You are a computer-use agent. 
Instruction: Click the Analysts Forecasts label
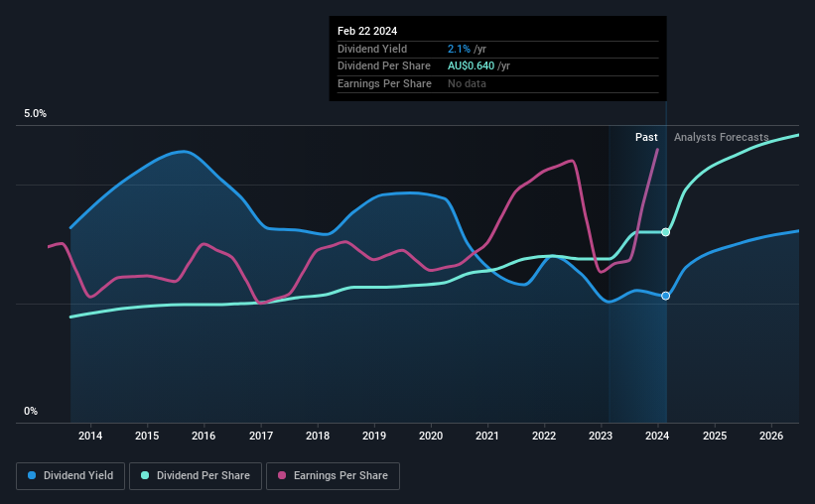(x=722, y=137)
